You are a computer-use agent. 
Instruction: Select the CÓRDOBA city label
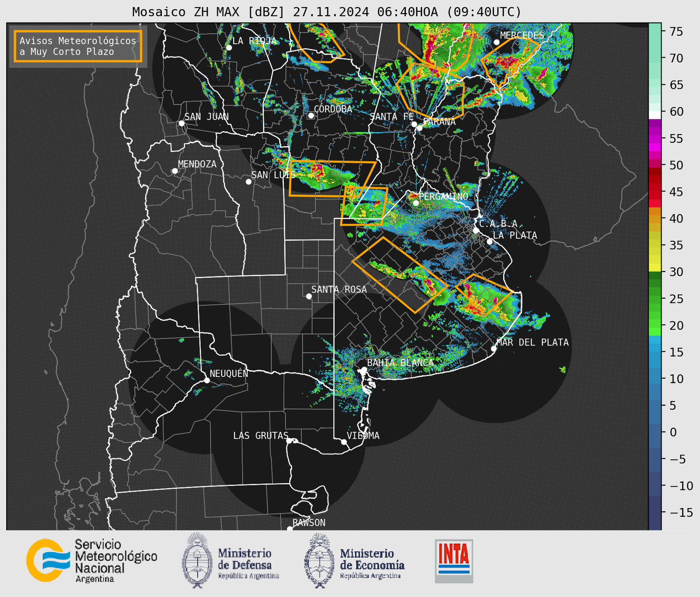coord(333,109)
